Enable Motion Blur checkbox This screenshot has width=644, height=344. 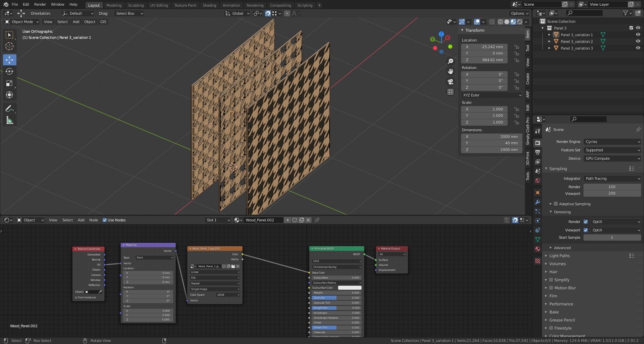click(551, 288)
